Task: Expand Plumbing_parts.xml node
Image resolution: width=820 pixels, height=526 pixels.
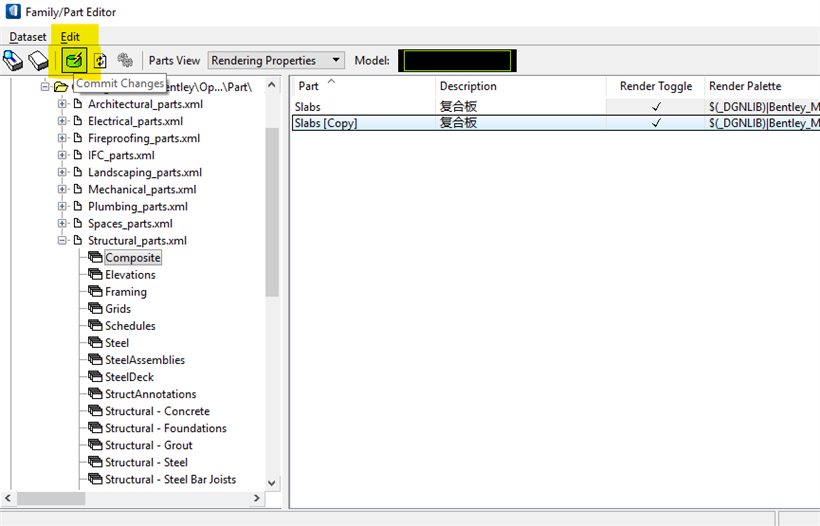Action: (62, 206)
